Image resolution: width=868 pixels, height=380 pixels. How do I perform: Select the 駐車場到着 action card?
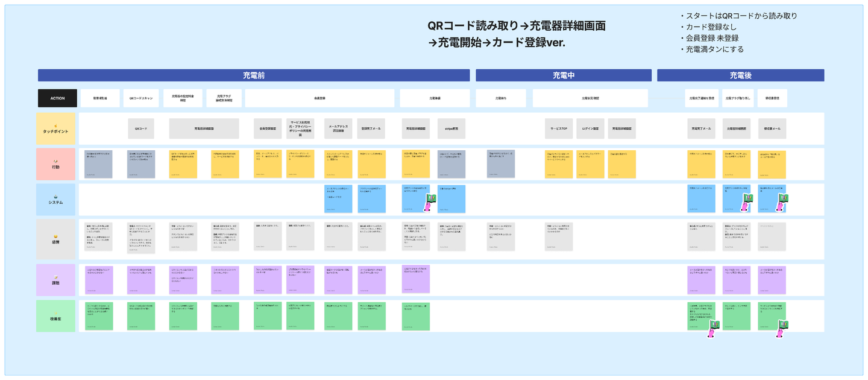[x=100, y=98]
